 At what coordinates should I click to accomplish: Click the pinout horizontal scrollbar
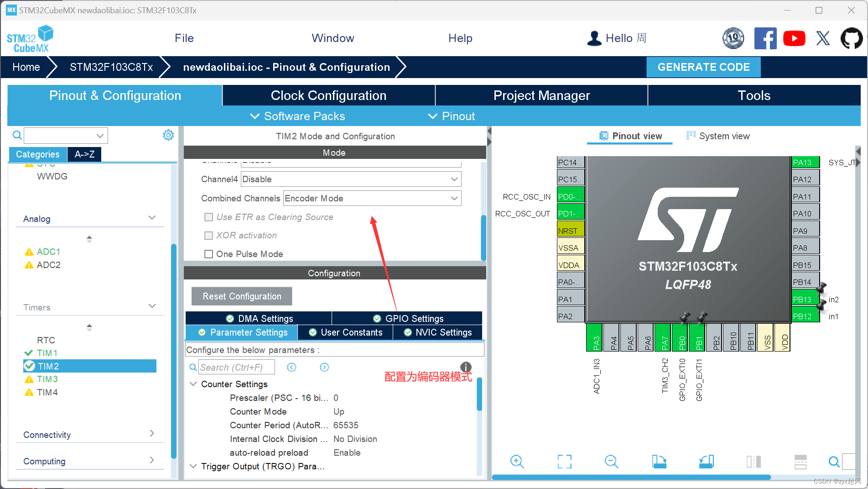[x=631, y=477]
